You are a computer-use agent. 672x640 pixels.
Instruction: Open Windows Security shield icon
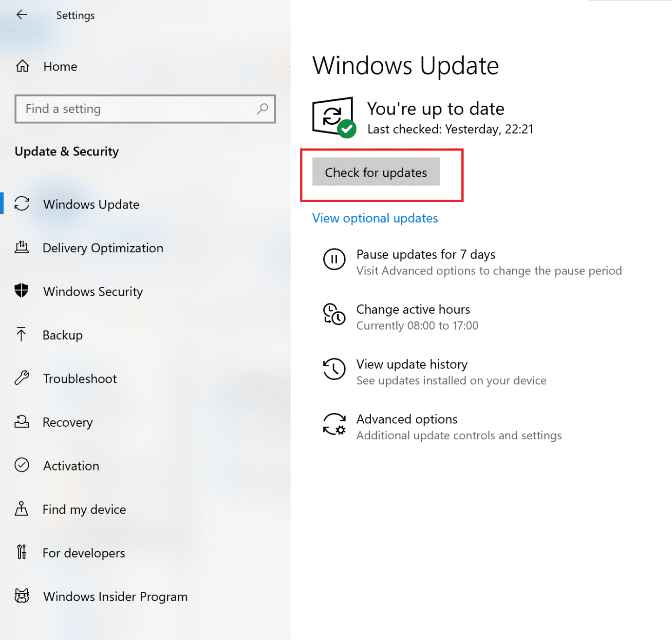[22, 291]
